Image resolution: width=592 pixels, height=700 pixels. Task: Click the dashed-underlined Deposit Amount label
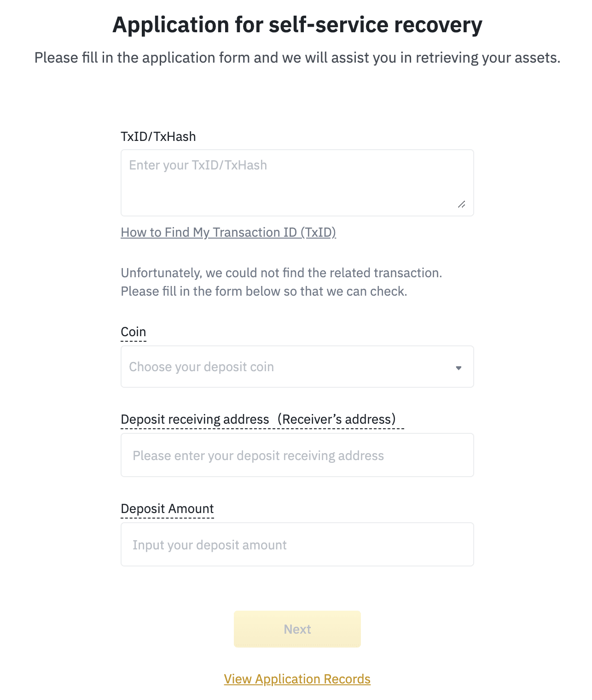[x=167, y=509]
